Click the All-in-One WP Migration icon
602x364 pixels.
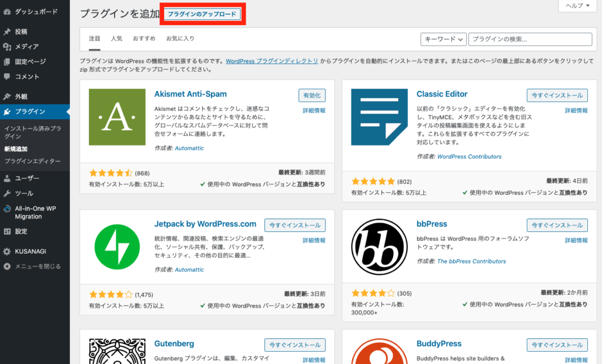pos(7,208)
